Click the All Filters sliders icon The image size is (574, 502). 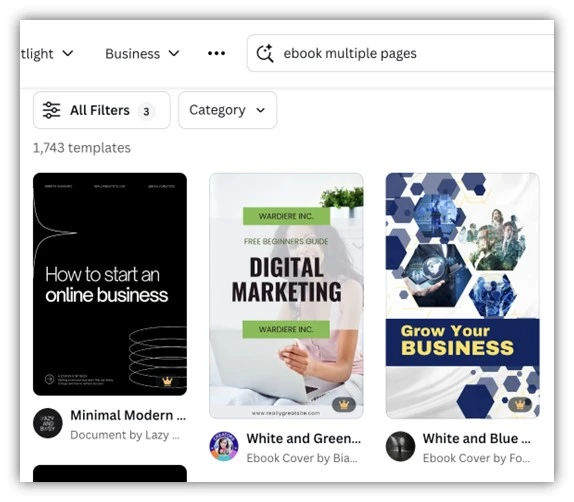click(51, 110)
